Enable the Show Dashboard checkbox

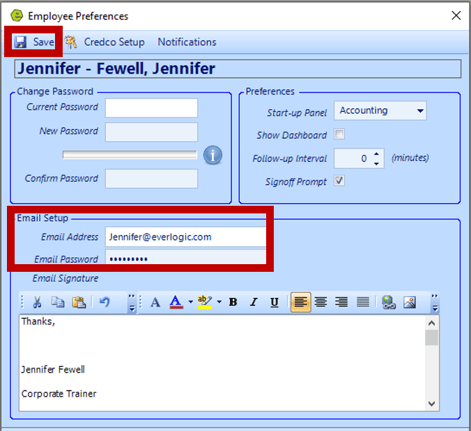coord(339,134)
